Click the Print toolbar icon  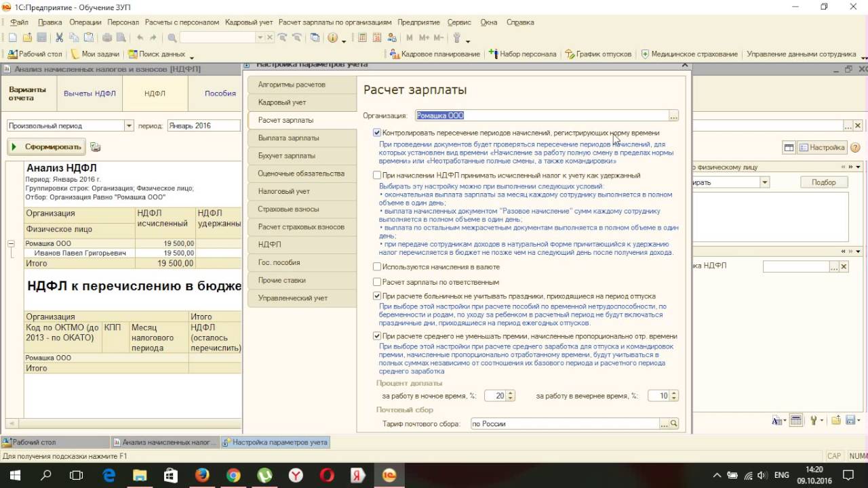(x=107, y=38)
